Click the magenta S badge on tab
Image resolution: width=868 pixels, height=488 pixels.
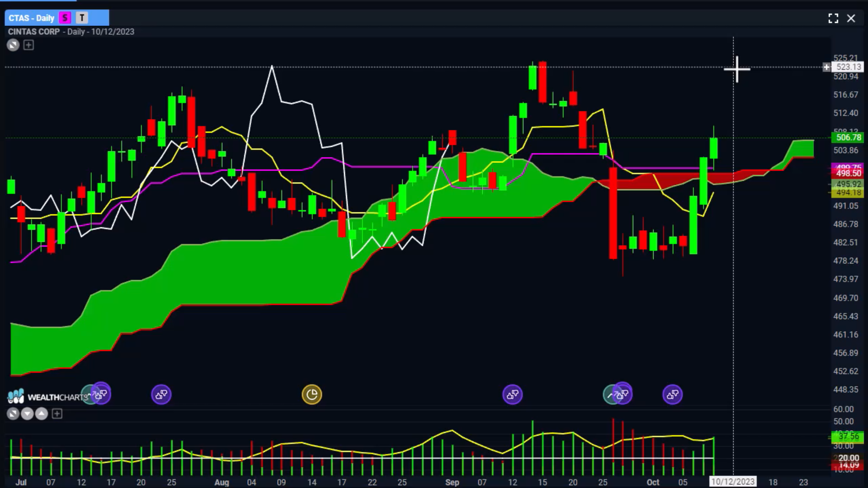click(x=65, y=18)
